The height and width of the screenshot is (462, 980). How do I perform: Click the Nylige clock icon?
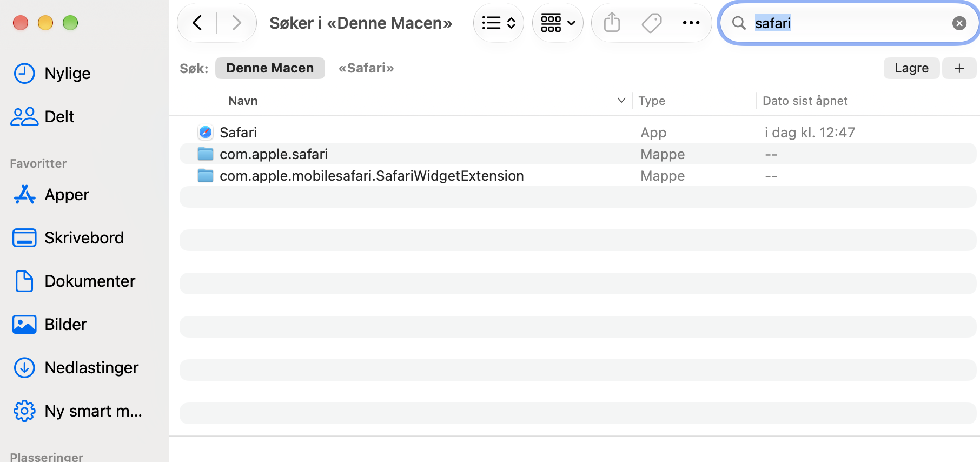pyautogui.click(x=24, y=74)
